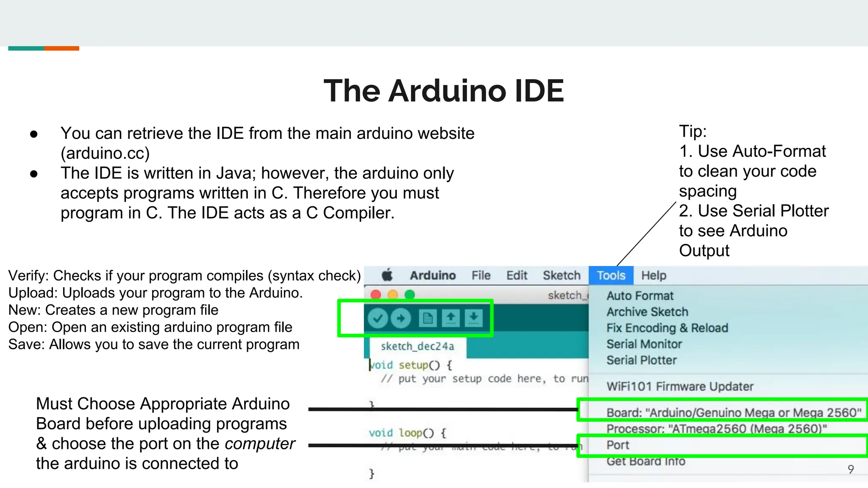
Task: Select Serial Monitor menu entry
Action: (x=644, y=344)
